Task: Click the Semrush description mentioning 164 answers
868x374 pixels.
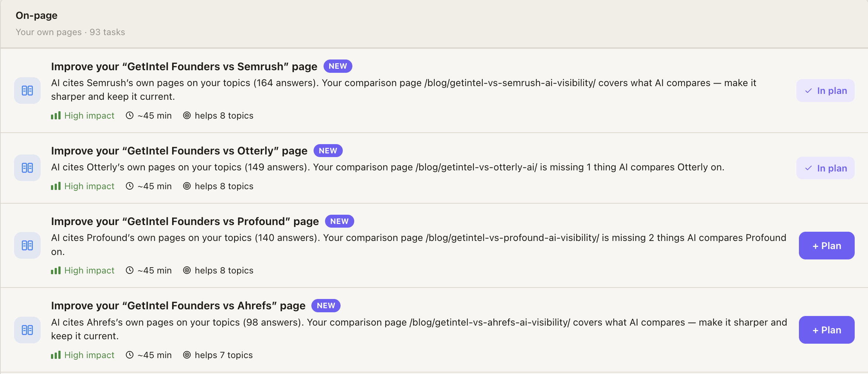Action: pos(404,90)
